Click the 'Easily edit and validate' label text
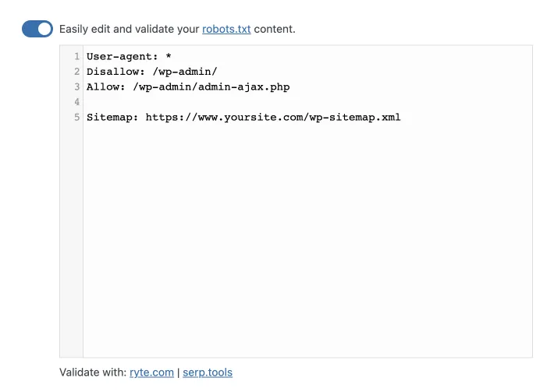Image resolution: width=554 pixels, height=392 pixels. 130,29
